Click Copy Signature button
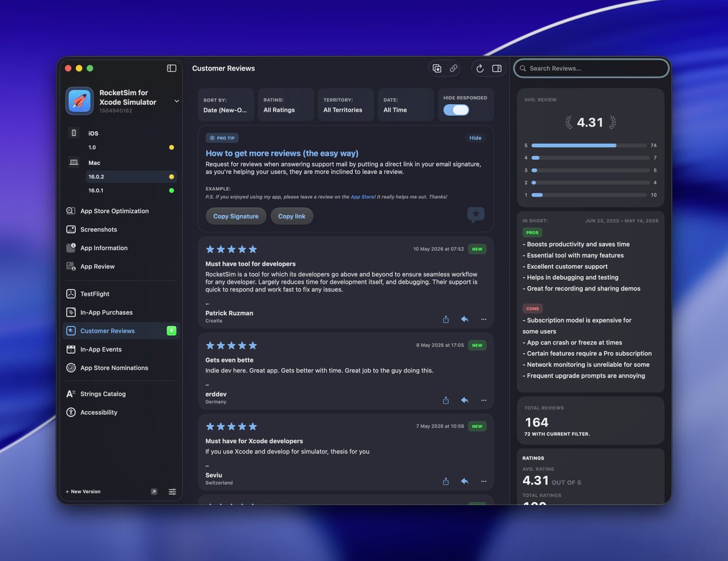The height and width of the screenshot is (561, 728). point(236,216)
